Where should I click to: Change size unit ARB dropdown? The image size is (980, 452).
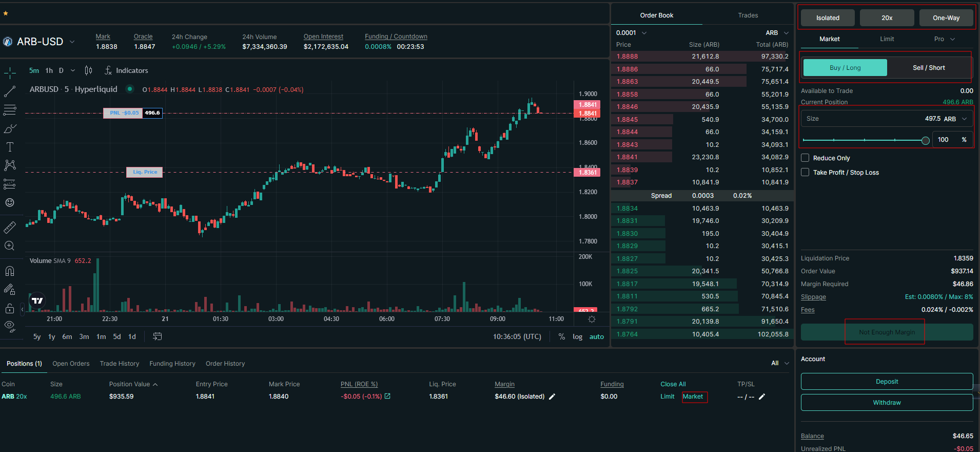(956, 119)
